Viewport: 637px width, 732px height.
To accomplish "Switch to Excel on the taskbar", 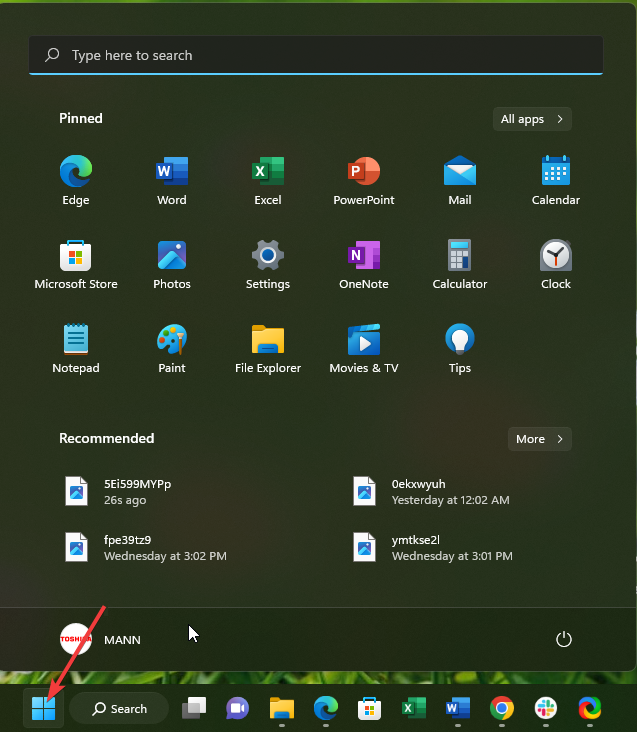I will click(x=413, y=708).
